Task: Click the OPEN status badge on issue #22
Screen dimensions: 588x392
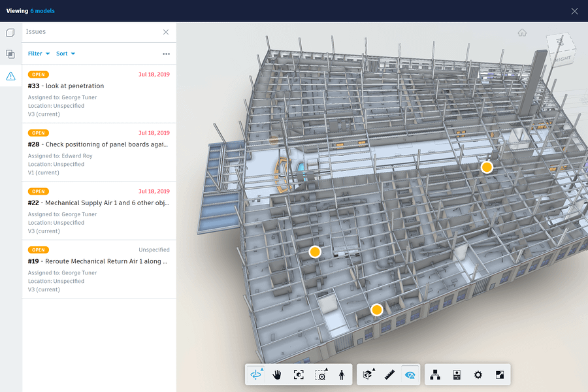Action: click(x=39, y=191)
